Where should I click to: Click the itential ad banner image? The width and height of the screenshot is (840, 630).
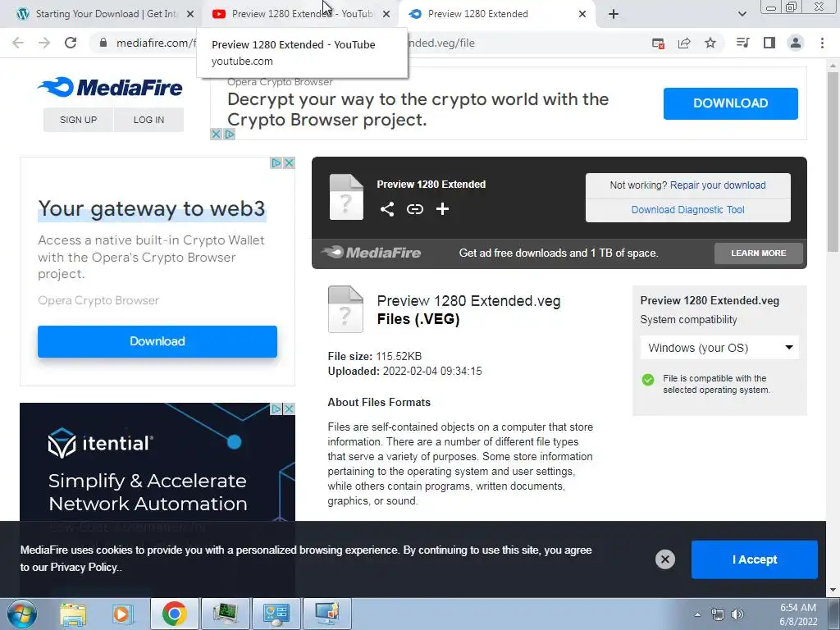(157, 463)
